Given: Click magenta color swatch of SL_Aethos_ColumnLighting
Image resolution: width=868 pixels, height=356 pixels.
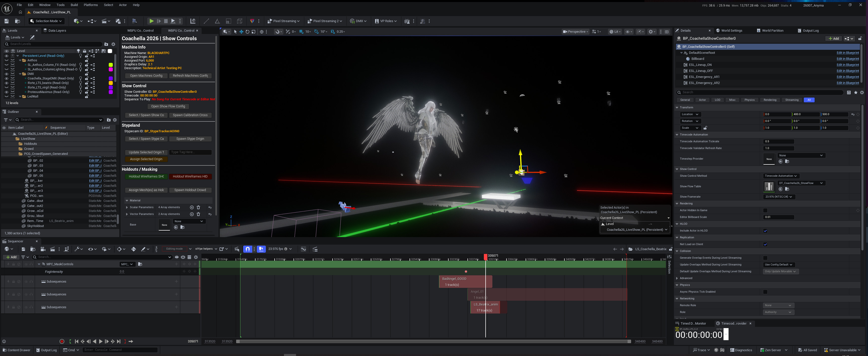Looking at the screenshot, I should [x=111, y=69].
